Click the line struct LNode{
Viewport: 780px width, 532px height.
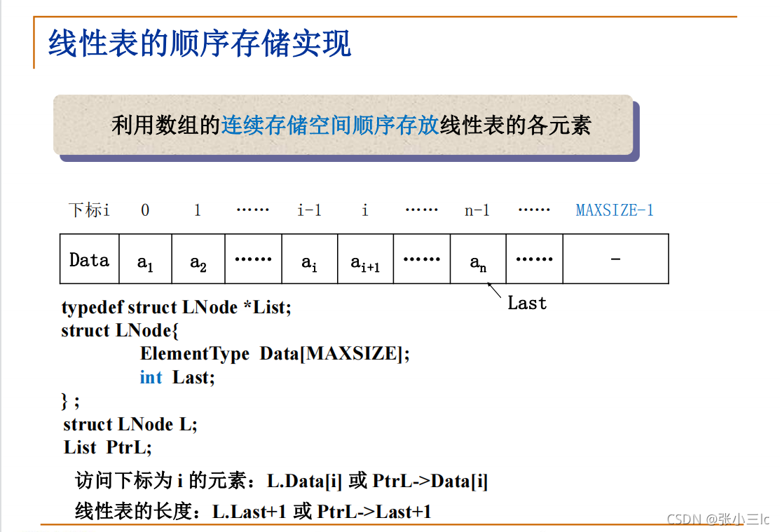(120, 330)
